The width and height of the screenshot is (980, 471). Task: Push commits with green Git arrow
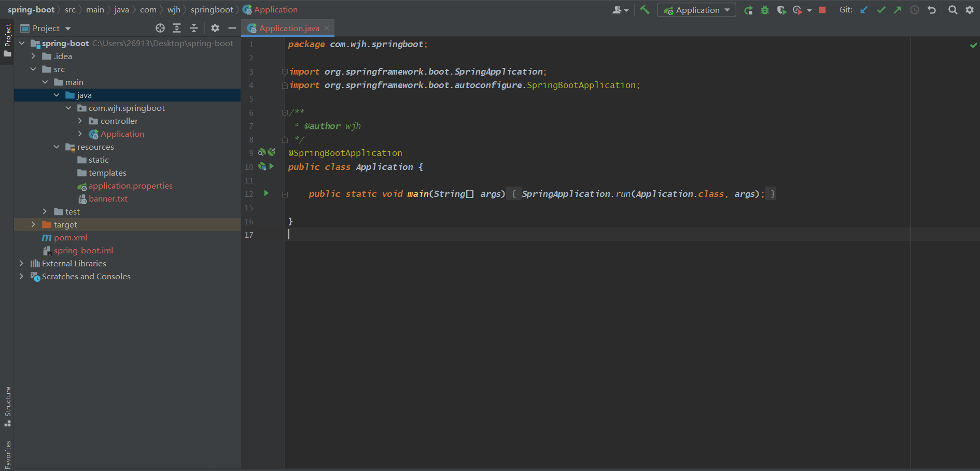coord(898,10)
